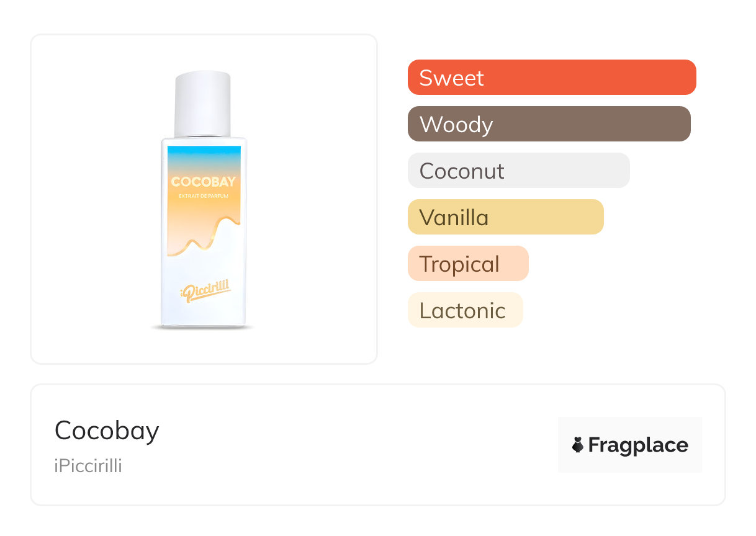Select the Sweet accord bar
This screenshot has height=536, width=756.
pos(551,78)
